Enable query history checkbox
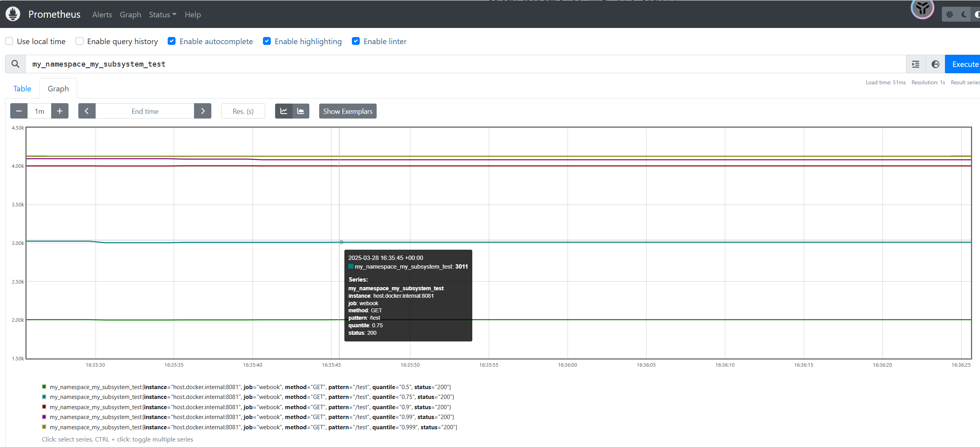 (80, 41)
